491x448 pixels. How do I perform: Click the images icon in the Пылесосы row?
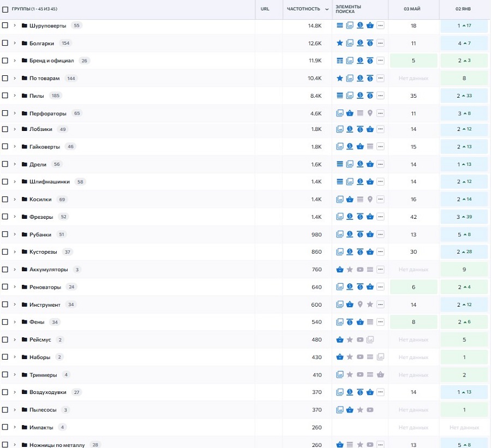click(x=340, y=410)
